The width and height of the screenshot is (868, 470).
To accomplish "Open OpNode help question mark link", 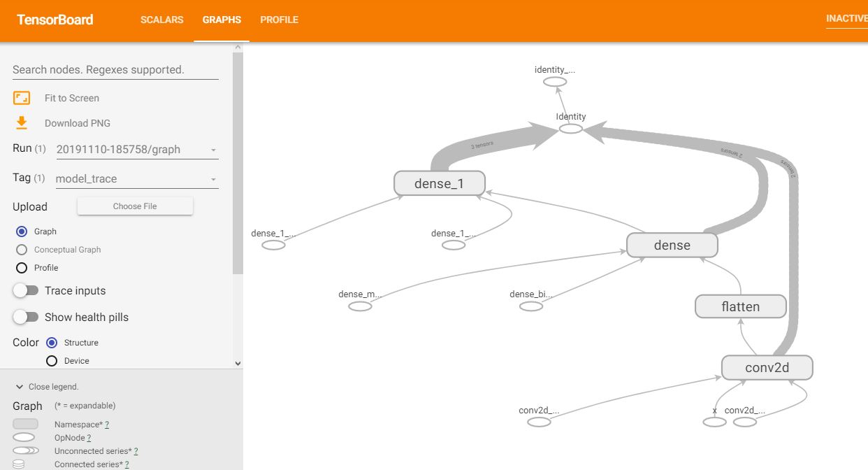I will coord(89,438).
